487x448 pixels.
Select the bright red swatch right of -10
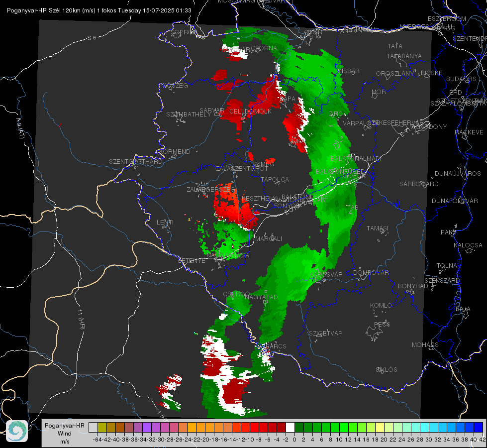(x=254, y=427)
